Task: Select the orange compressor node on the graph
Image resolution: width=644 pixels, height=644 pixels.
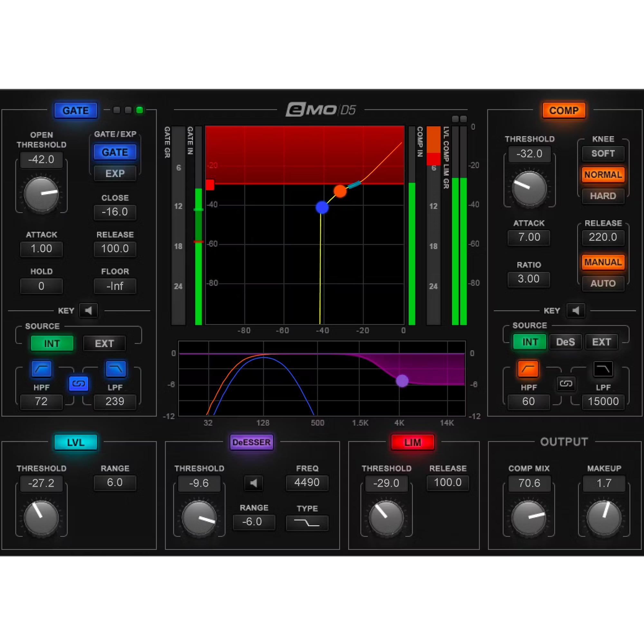Action: coord(340,191)
